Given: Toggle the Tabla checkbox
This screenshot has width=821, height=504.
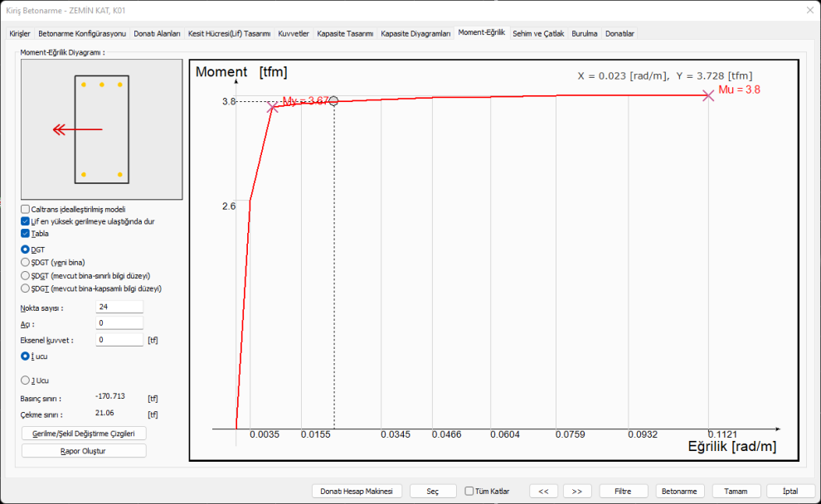Looking at the screenshot, I should pos(26,233).
